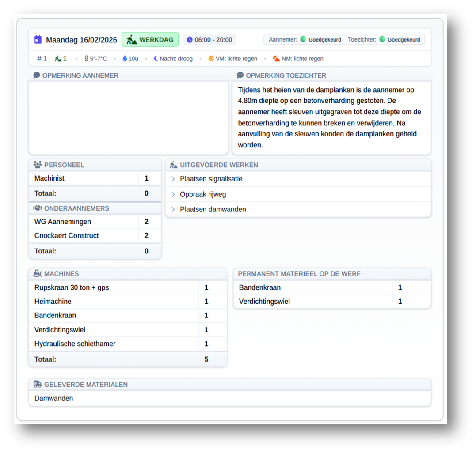Click the truck icon in Geleverde Materialen
The width and height of the screenshot is (476, 453).
click(38, 385)
